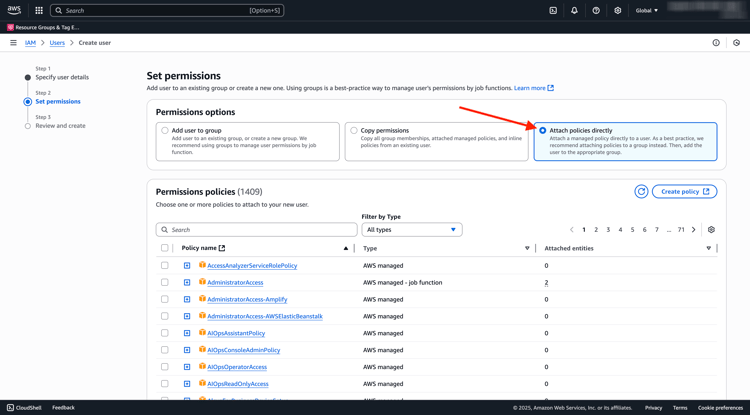Open the Terms footer link
Viewport: 750px width, 415px height.
click(x=680, y=408)
